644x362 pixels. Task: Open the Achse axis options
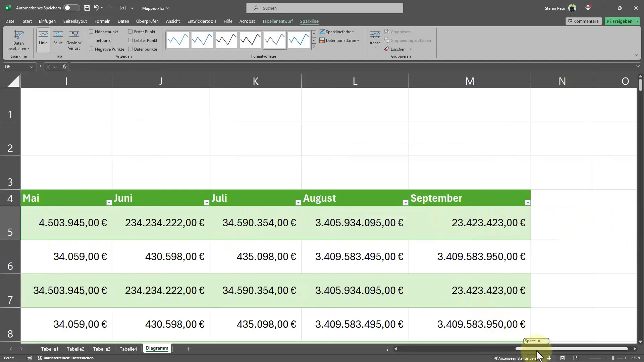pos(375,40)
